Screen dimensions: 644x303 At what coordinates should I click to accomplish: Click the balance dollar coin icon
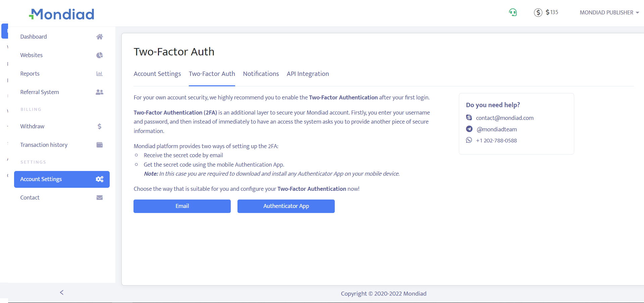coord(538,13)
